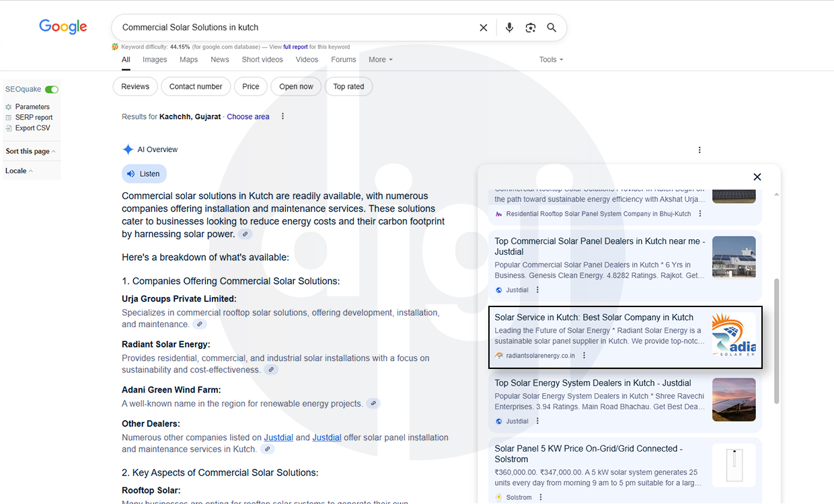Clear the search box with X icon
834x504 pixels.
coord(484,28)
